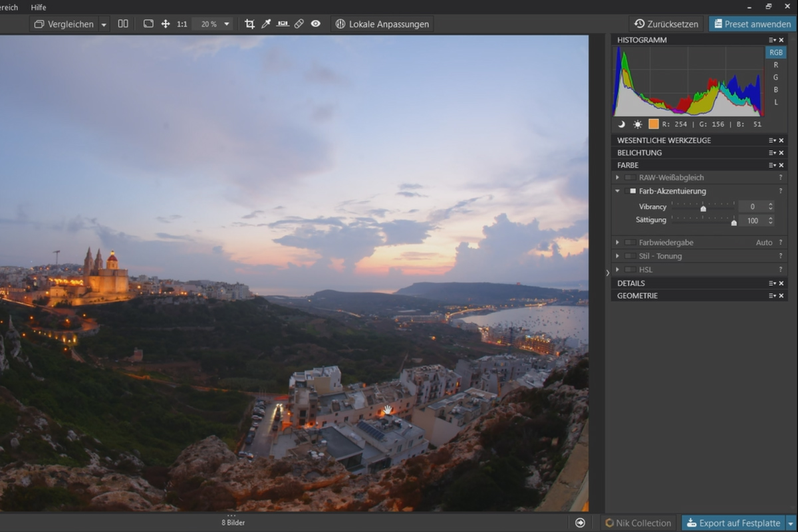Open Nik Collection
The height and width of the screenshot is (532, 798).
click(x=638, y=523)
